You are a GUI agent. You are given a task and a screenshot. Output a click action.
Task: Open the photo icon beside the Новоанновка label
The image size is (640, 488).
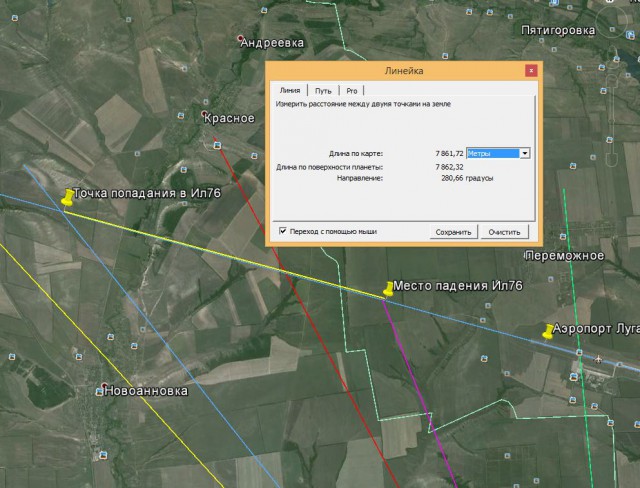tap(99, 392)
